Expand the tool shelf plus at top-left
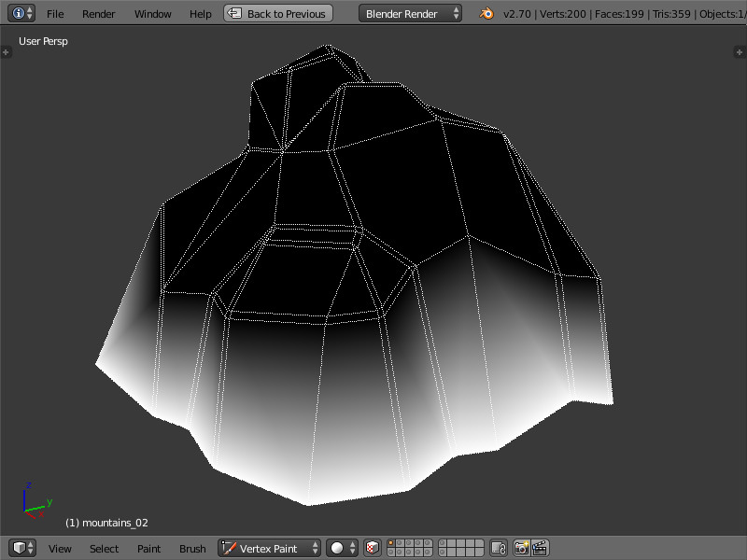 (6, 52)
